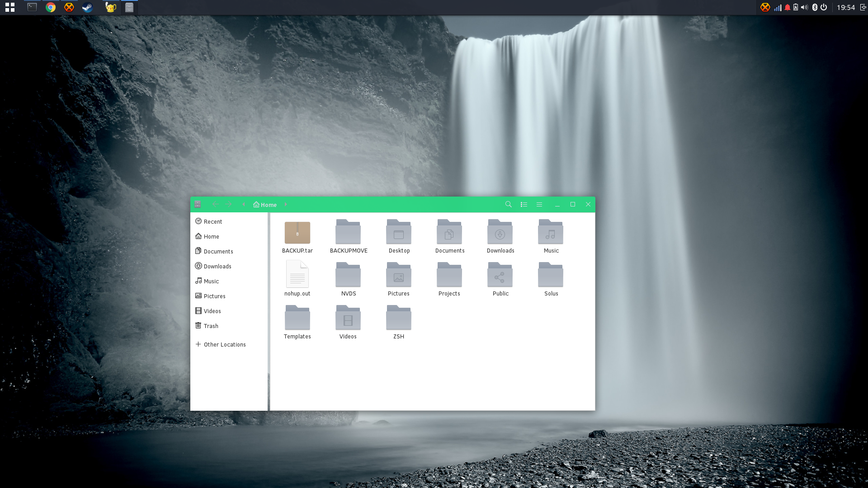Viewport: 868px width, 488px height.
Task: Select Music in the sidebar
Action: [x=229, y=281]
